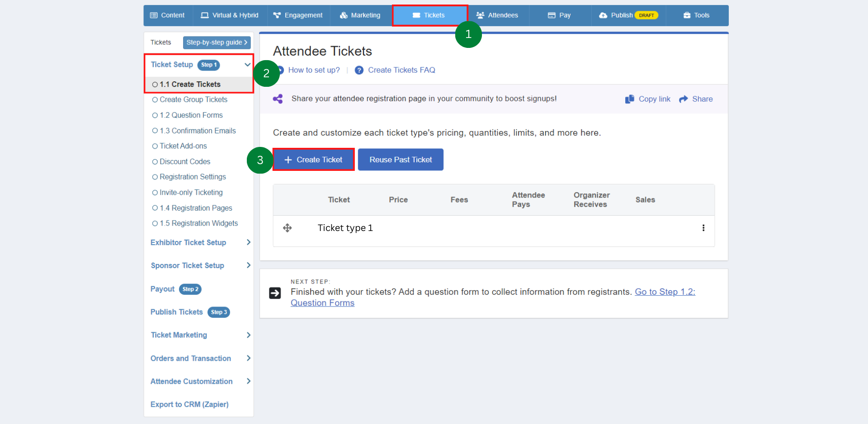This screenshot has width=868, height=424.
Task: Click the purple share icon beside the signup message
Action: tap(277, 99)
